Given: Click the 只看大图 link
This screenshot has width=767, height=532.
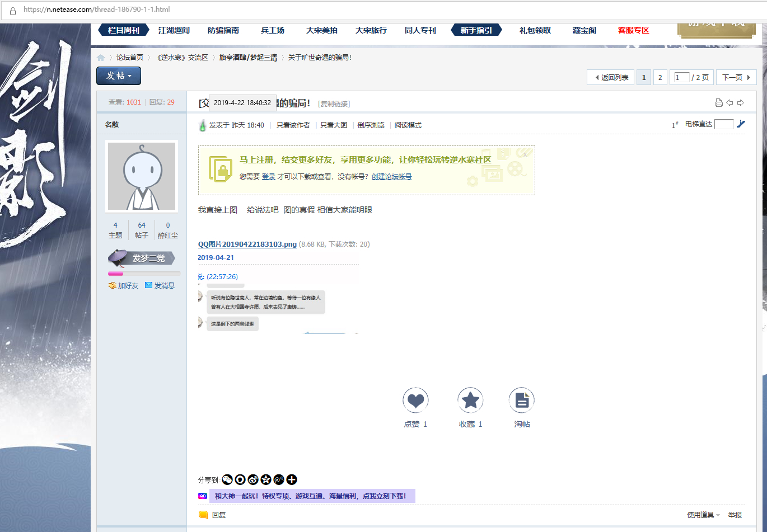Looking at the screenshot, I should click(334, 125).
